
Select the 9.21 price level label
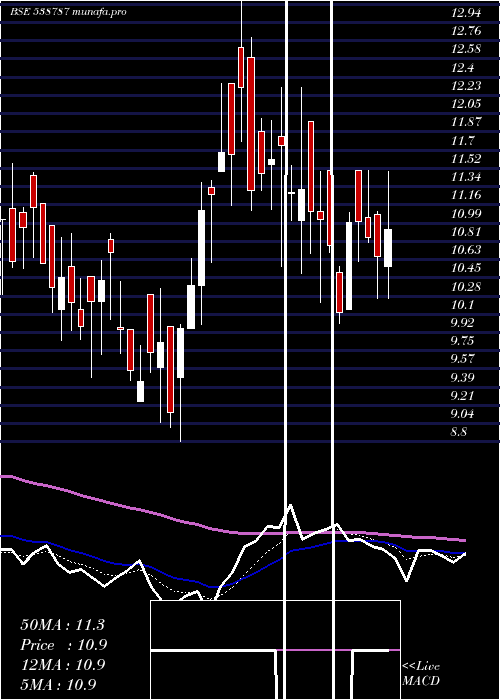coord(462,396)
